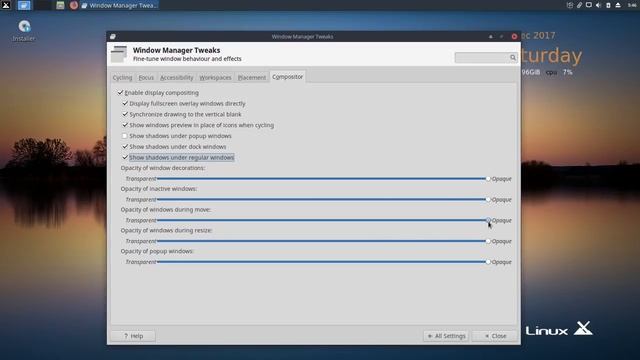Focus the settings search field
Screen dimensions: 640x360
coord(486,58)
